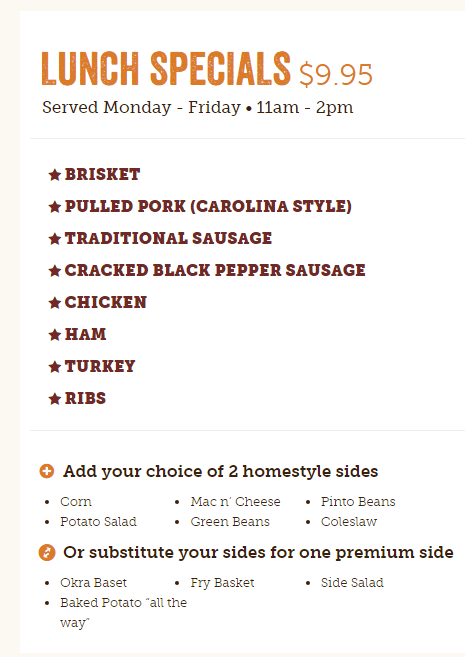This screenshot has width=465, height=657.
Task: Choose Pinto Beans side
Action: click(x=358, y=501)
